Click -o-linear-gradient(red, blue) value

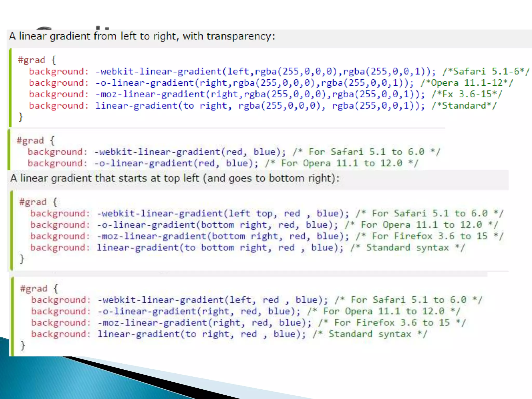(x=176, y=163)
